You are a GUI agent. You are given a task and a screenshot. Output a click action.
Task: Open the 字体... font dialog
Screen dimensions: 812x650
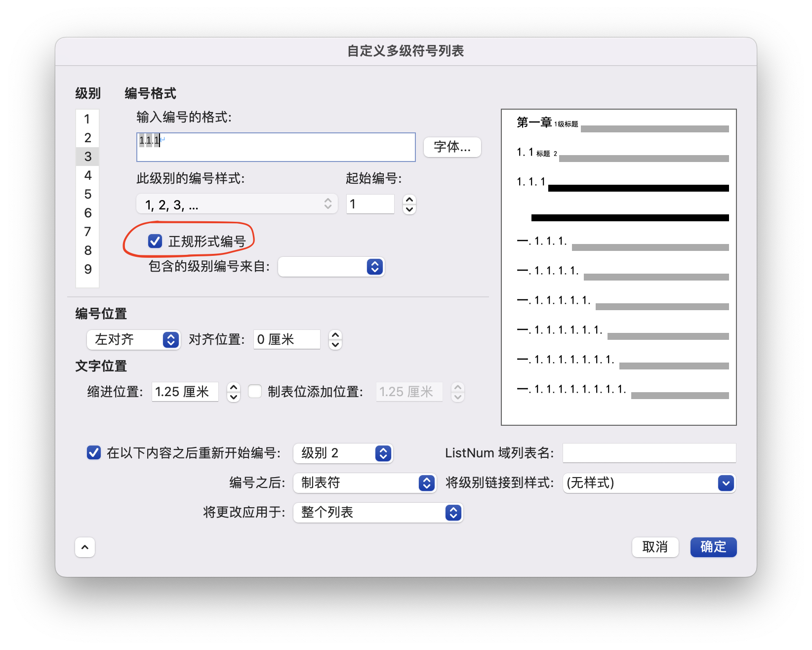point(452,147)
